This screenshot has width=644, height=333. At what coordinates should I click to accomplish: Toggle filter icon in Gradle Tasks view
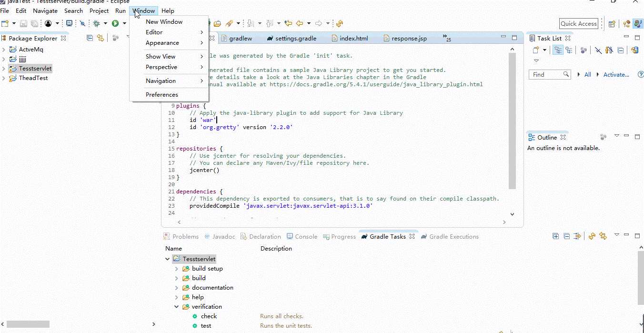point(577,236)
